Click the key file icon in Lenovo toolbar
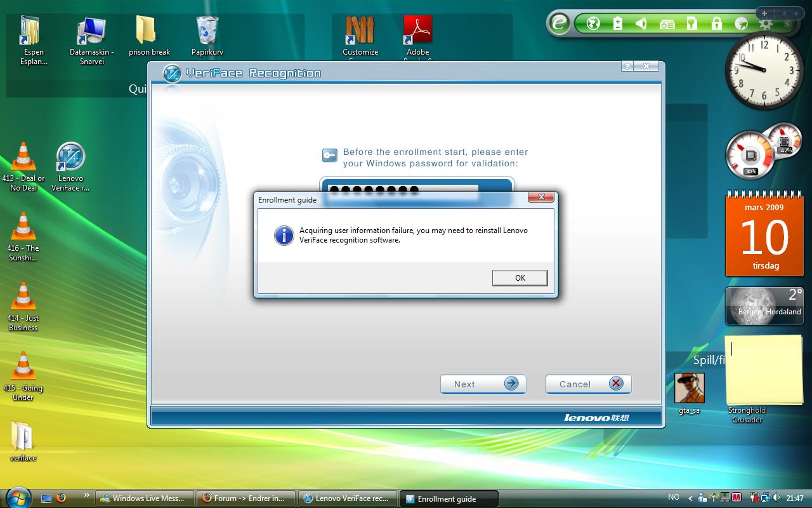 (691, 24)
